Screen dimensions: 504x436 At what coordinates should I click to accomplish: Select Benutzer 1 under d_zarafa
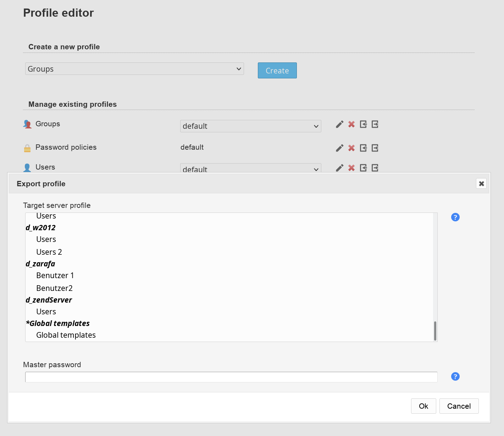(x=55, y=275)
